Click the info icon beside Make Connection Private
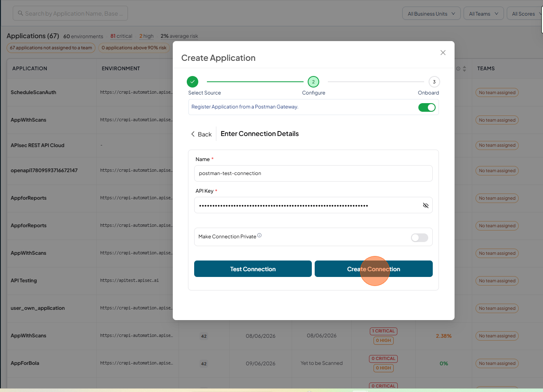The height and width of the screenshot is (392, 543). (259, 235)
